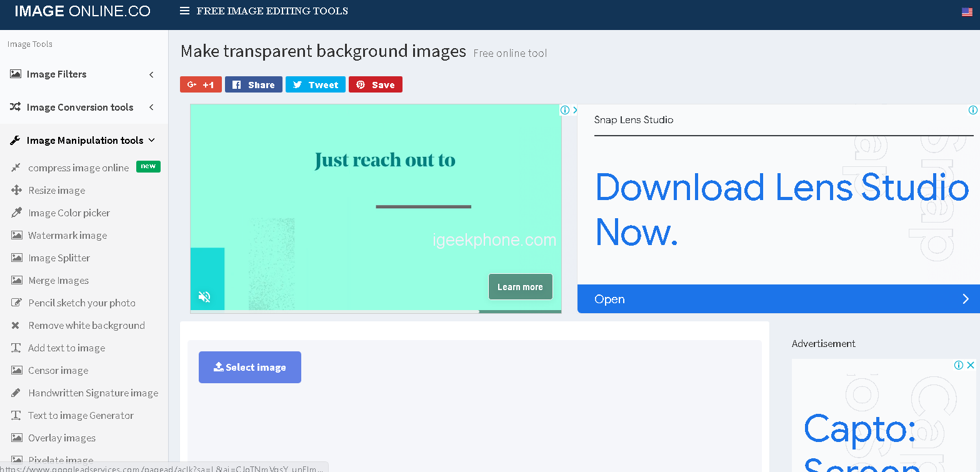Viewport: 980px width, 472px height.
Task: Close the Capto ad with X icon
Action: coord(971,365)
